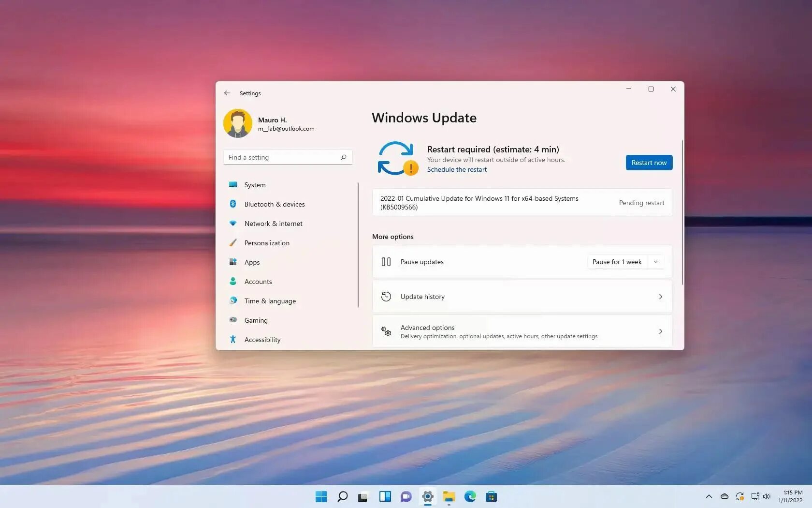Expand the pause duration dropdown arrow

click(656, 262)
